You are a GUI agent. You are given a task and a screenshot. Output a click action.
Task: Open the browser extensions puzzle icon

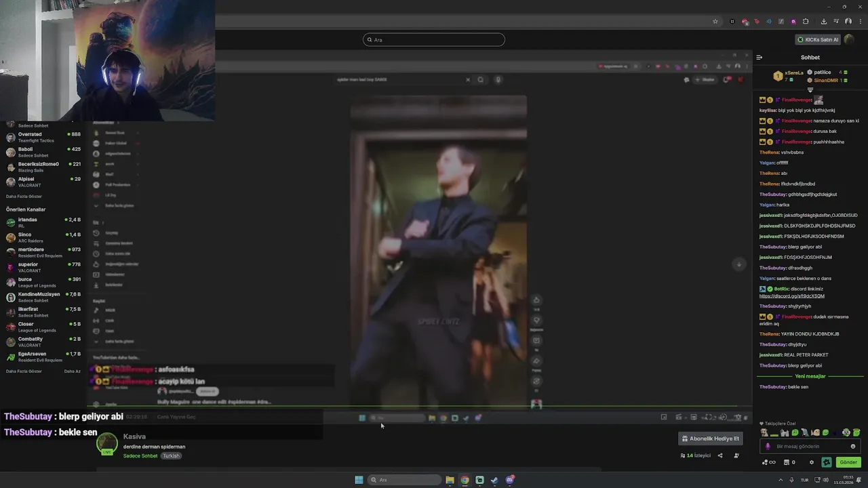[806, 22]
